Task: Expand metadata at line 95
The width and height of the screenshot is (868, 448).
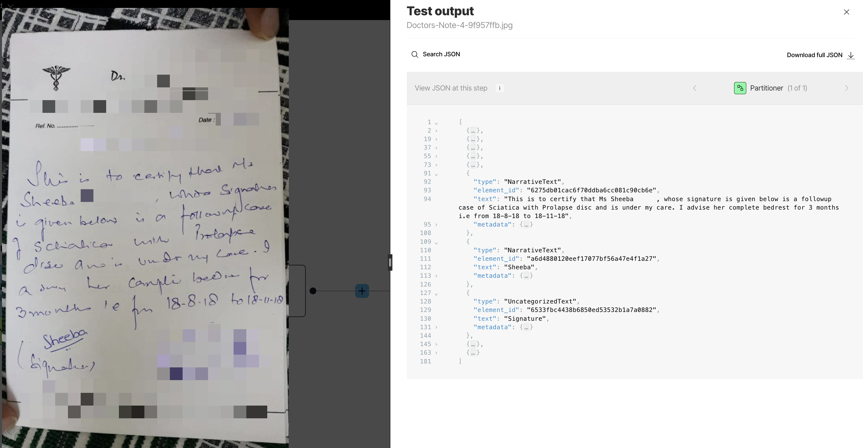Action: coord(436,225)
